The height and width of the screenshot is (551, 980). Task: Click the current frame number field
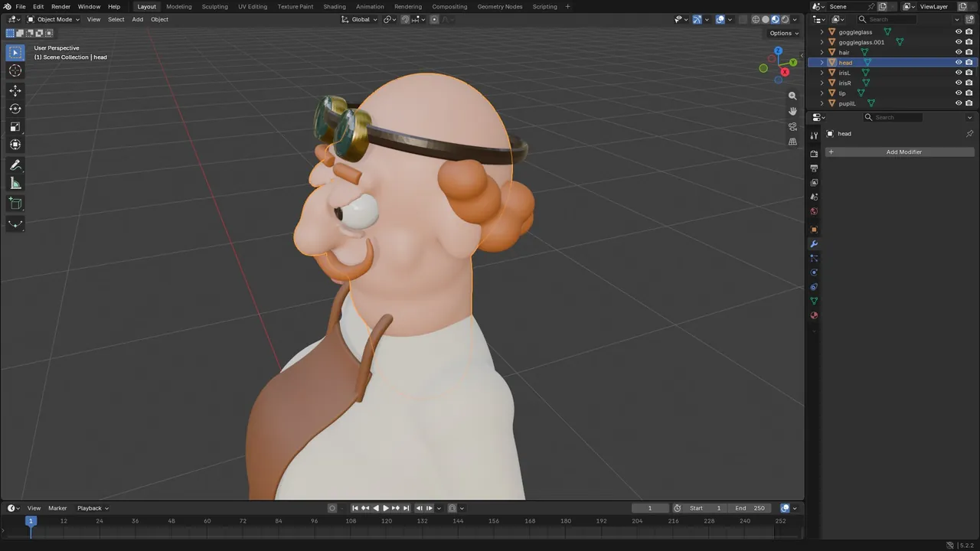pos(650,508)
